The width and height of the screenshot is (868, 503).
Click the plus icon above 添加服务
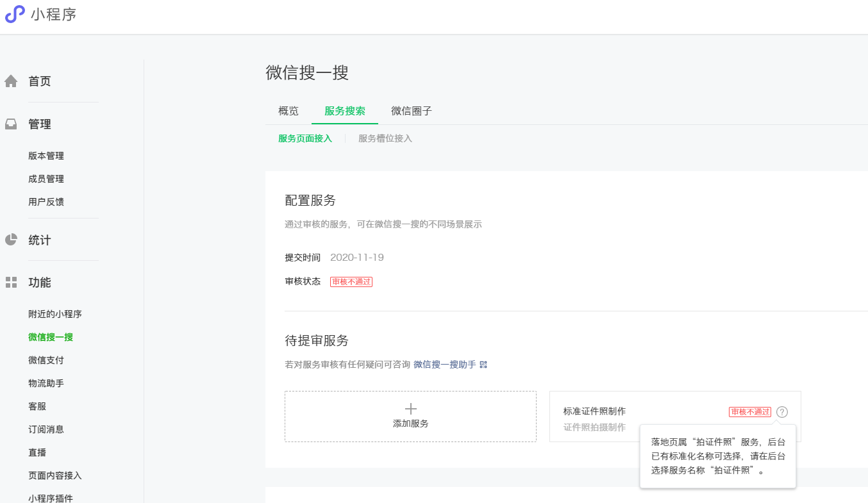pyautogui.click(x=411, y=409)
